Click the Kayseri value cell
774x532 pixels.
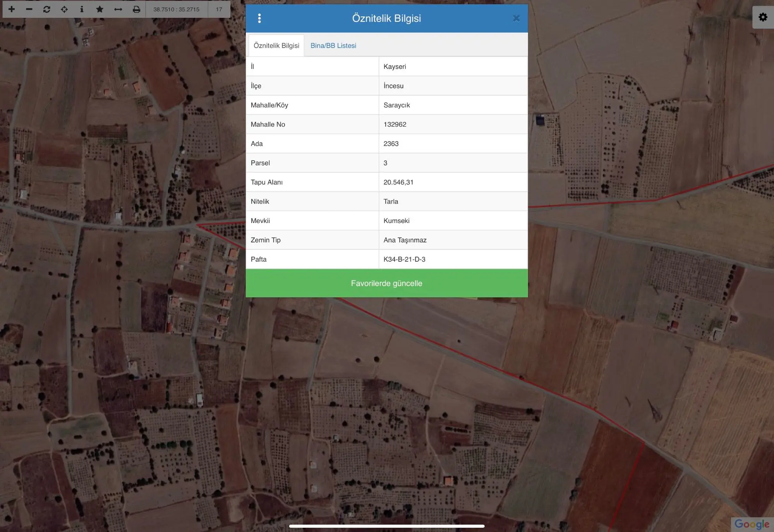(x=453, y=66)
